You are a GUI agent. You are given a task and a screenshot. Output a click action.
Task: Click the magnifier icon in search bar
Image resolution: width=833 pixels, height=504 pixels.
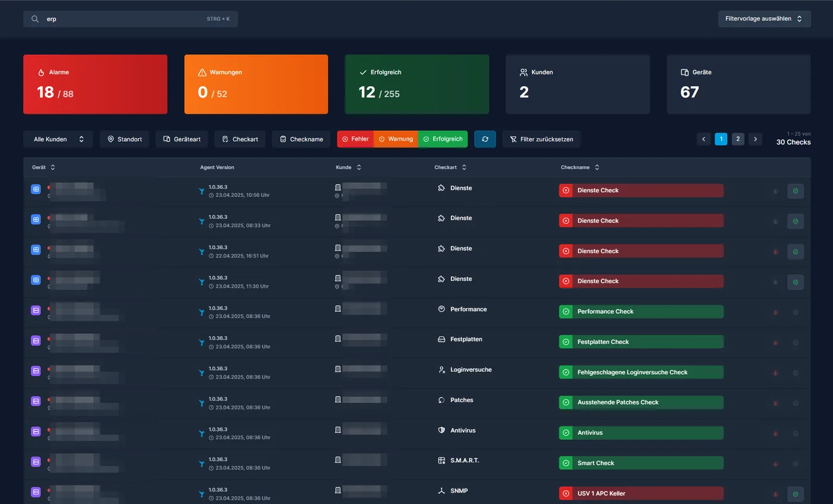coord(35,19)
